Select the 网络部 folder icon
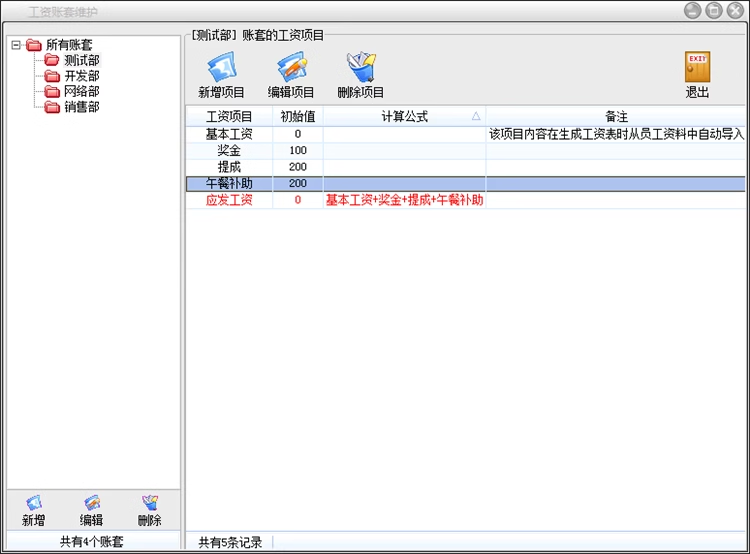The image size is (750, 554). point(52,91)
